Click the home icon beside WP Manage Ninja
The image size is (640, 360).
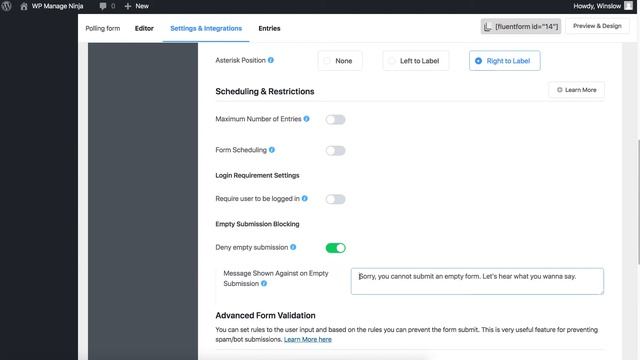coord(24,6)
